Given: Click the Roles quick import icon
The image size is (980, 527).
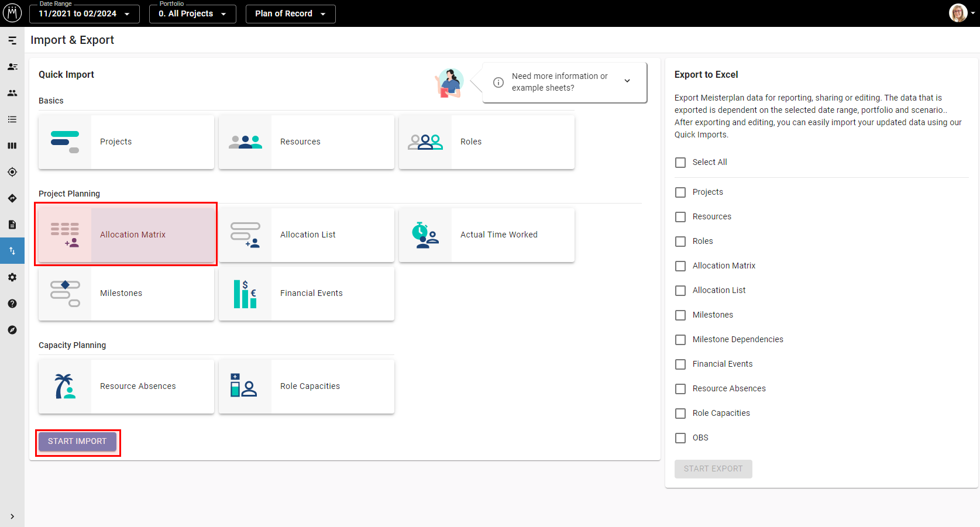Looking at the screenshot, I should pyautogui.click(x=425, y=142).
